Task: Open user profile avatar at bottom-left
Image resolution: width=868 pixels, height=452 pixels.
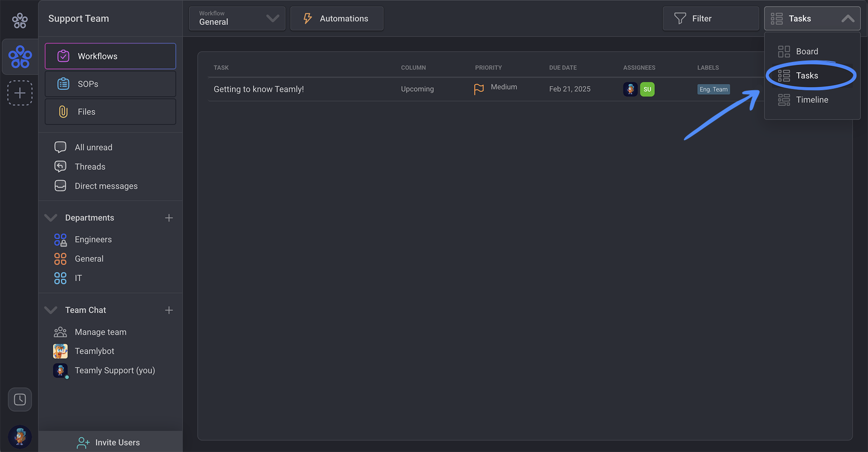Action: tap(20, 437)
